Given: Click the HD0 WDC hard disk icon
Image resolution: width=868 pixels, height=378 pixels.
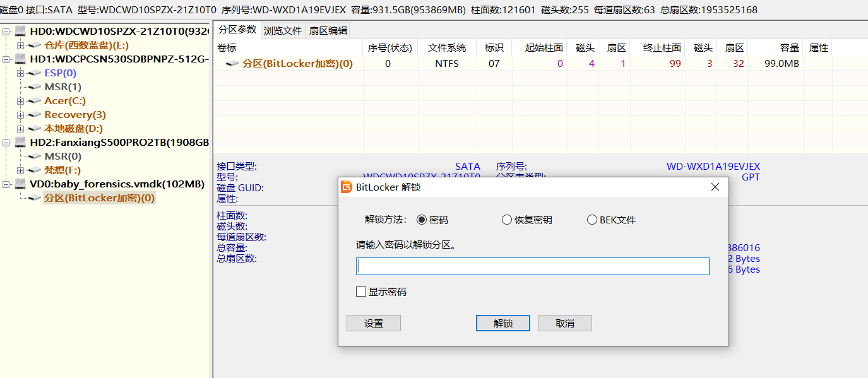Looking at the screenshot, I should coord(21,31).
